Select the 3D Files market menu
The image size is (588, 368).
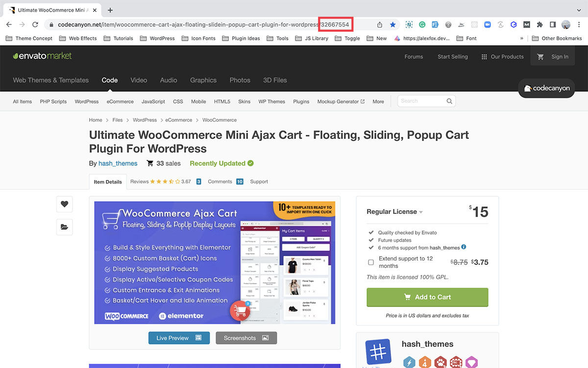pos(275,80)
